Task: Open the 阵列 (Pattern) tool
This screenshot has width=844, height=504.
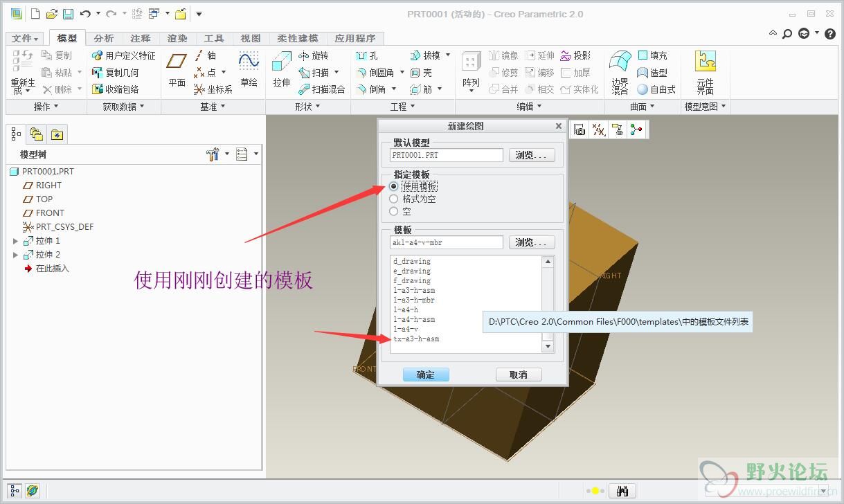Action: click(x=471, y=72)
